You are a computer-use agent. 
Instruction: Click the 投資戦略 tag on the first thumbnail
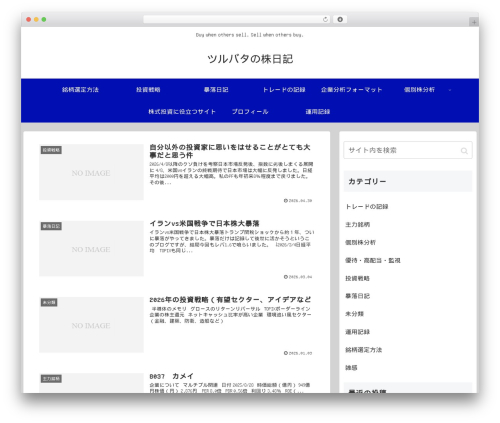[51, 150]
